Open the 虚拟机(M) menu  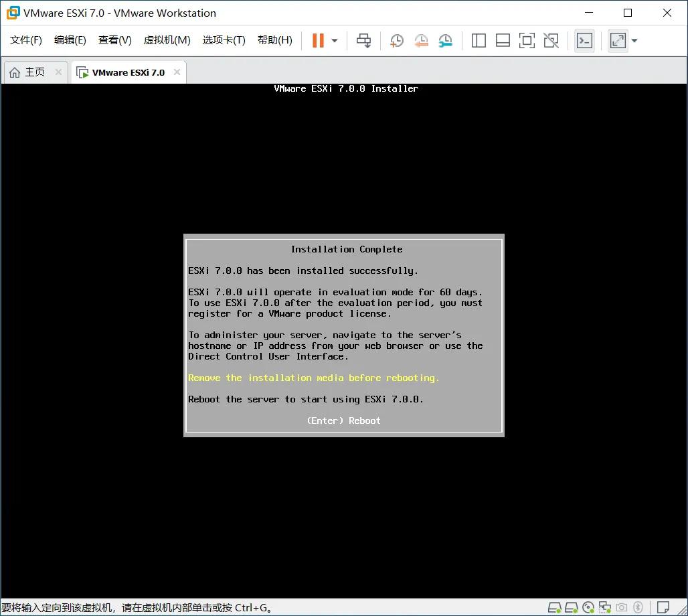[167, 40]
